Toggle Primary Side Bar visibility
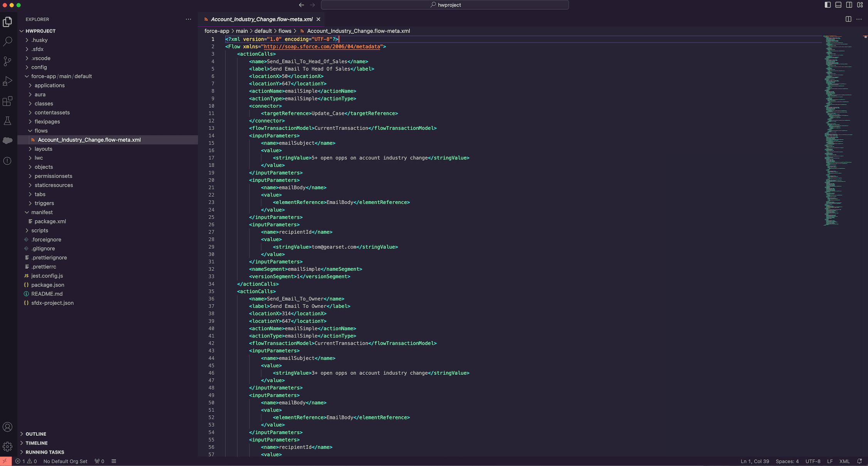Screen dimensions: 868x466 point(828,5)
